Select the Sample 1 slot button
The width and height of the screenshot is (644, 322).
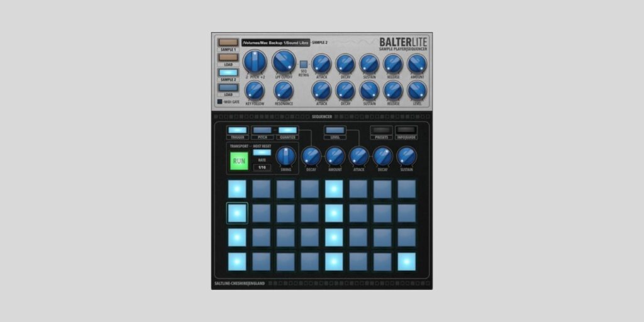[x=228, y=43]
